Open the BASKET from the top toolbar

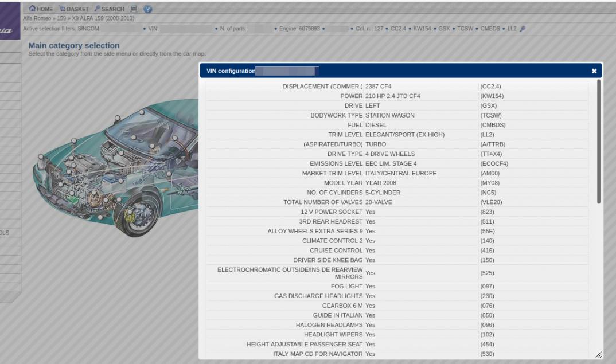[74, 9]
